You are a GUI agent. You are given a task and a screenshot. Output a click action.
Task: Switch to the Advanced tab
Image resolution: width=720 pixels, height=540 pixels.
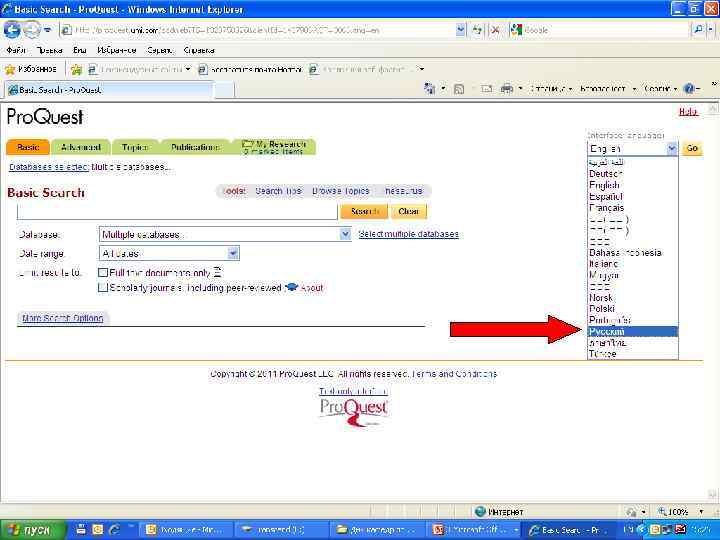tap(81, 147)
